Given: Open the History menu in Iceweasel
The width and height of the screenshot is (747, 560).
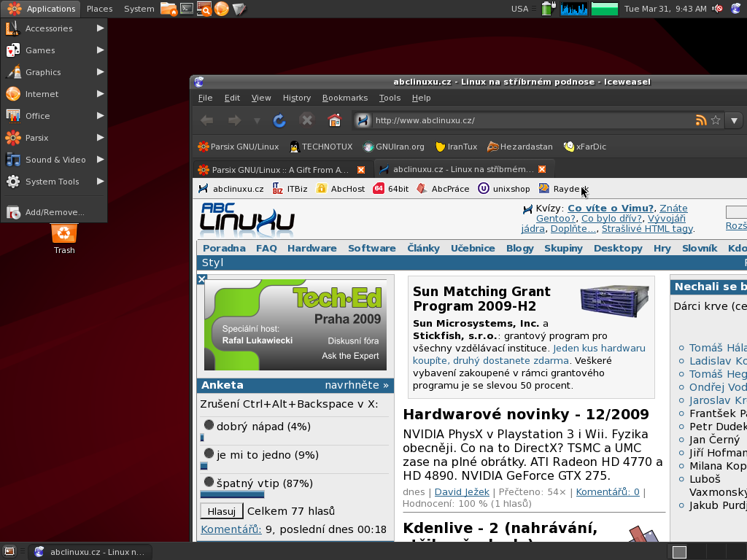Looking at the screenshot, I should point(297,98).
